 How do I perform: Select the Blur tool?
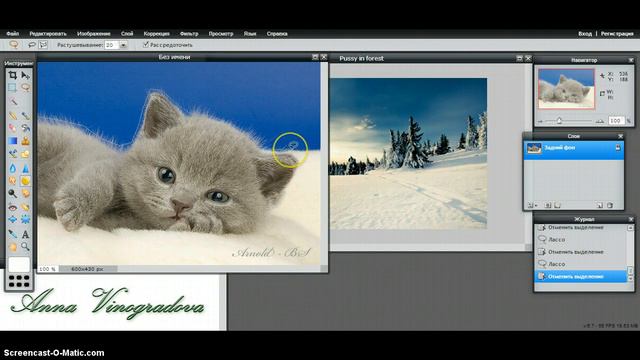click(x=13, y=168)
